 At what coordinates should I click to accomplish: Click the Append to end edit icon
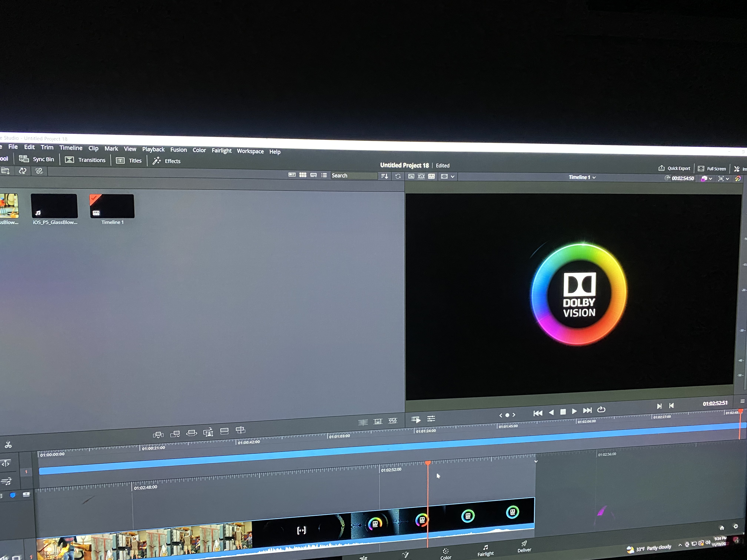[175, 434]
